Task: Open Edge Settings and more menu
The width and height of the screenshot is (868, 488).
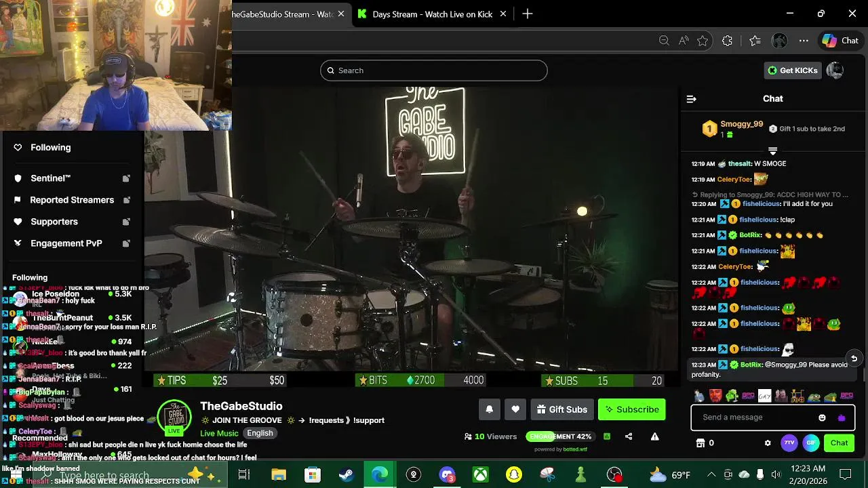Action: [x=804, y=41]
